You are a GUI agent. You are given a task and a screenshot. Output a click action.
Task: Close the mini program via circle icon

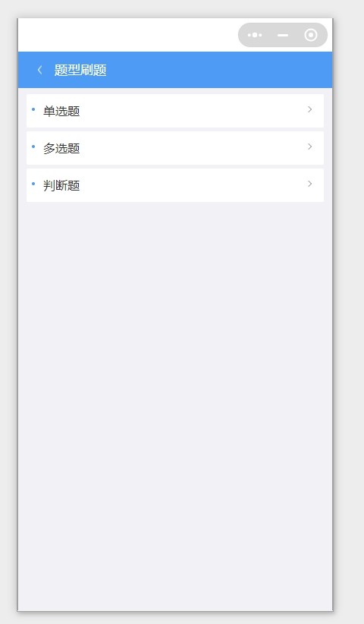click(x=311, y=35)
